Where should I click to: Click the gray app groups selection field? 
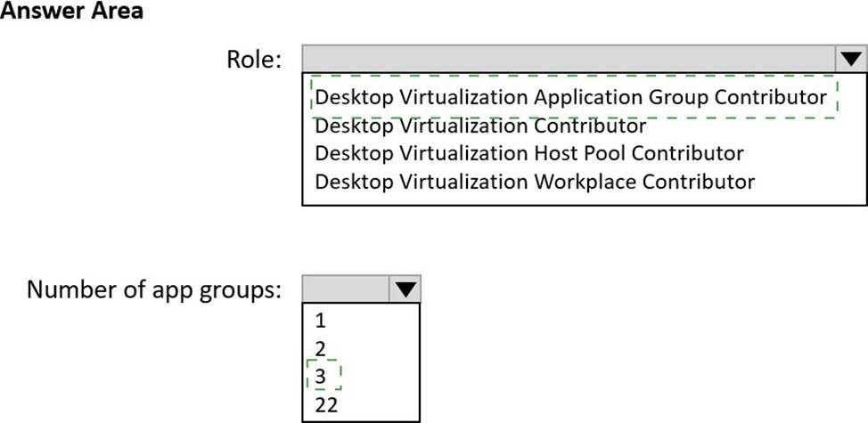pos(346,289)
